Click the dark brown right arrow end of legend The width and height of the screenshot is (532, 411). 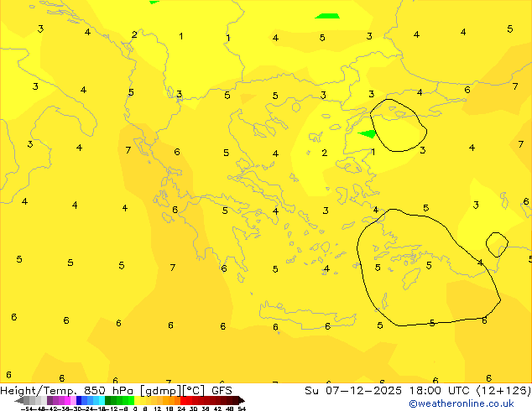tap(242, 400)
